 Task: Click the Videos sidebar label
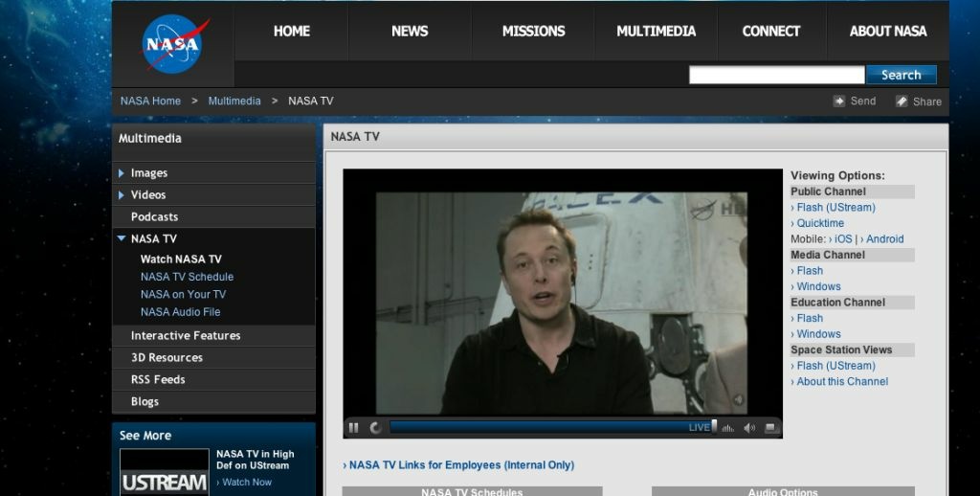click(148, 195)
